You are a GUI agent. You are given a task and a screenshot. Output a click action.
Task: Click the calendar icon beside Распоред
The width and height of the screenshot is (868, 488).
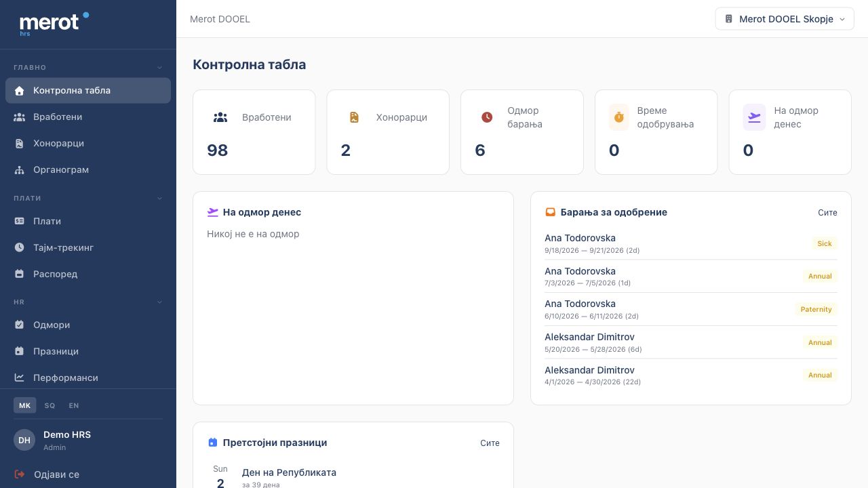pyautogui.click(x=20, y=274)
